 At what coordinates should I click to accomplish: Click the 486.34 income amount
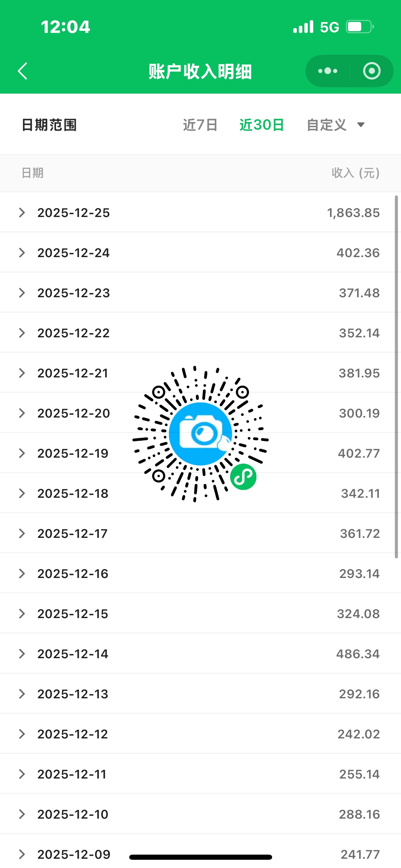(x=358, y=654)
